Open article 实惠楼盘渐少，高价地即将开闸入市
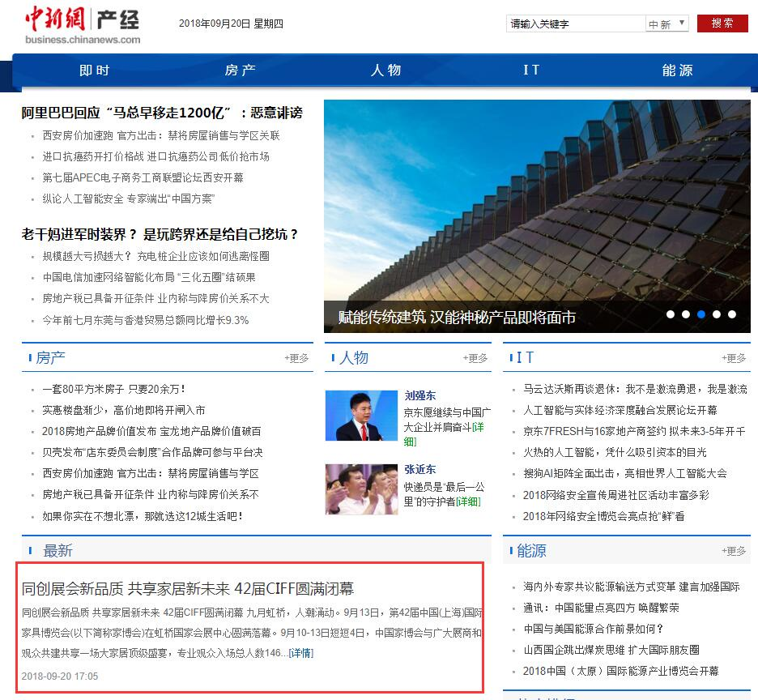This screenshot has height=700, width=758. (x=124, y=410)
